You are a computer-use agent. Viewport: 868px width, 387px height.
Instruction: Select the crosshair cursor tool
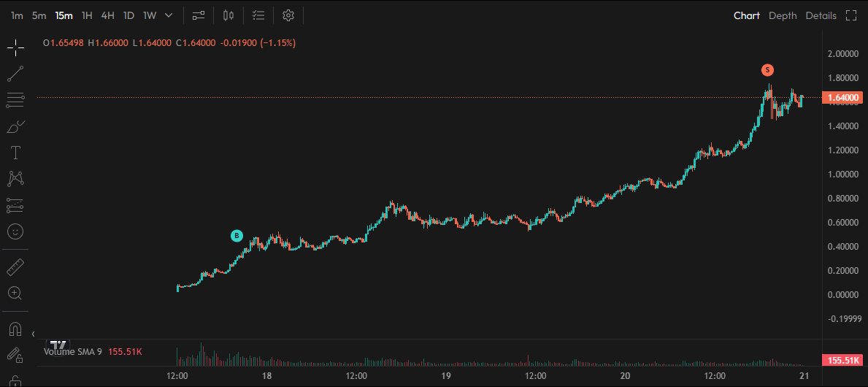[15, 47]
